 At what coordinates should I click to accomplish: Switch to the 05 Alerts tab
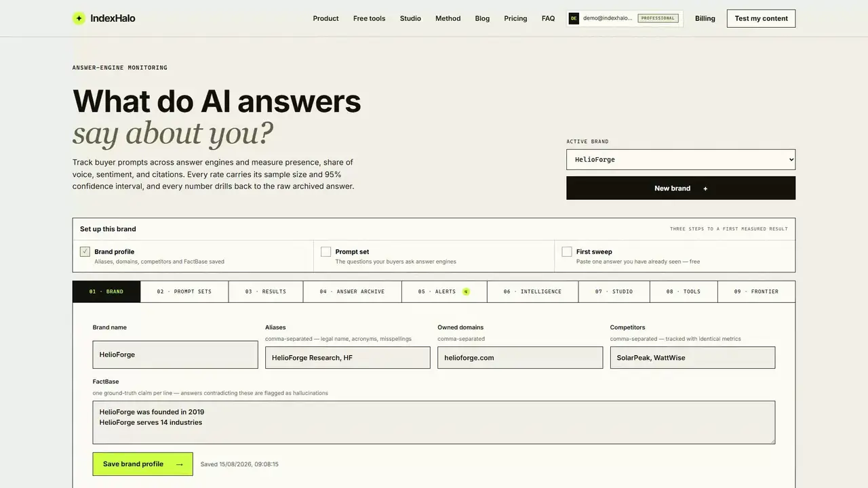coord(444,291)
